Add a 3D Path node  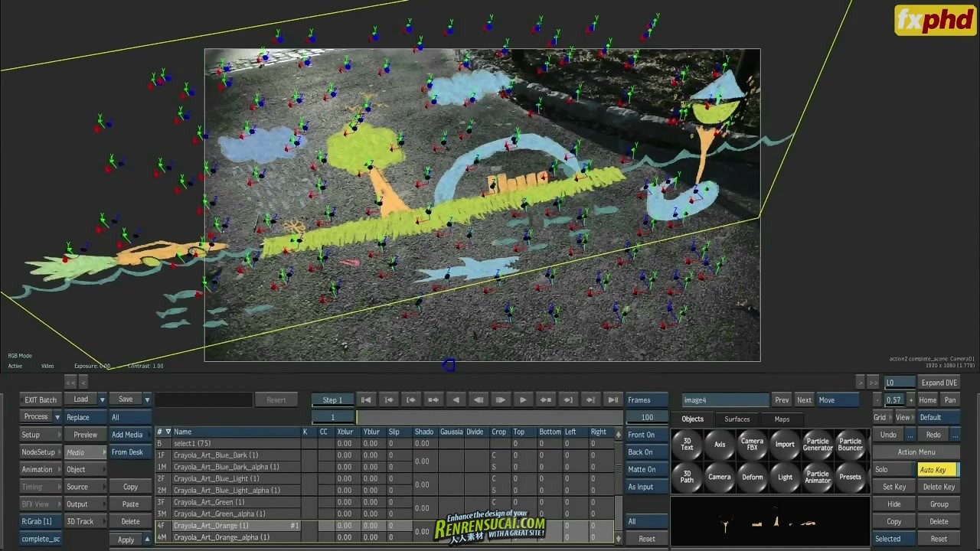click(687, 477)
